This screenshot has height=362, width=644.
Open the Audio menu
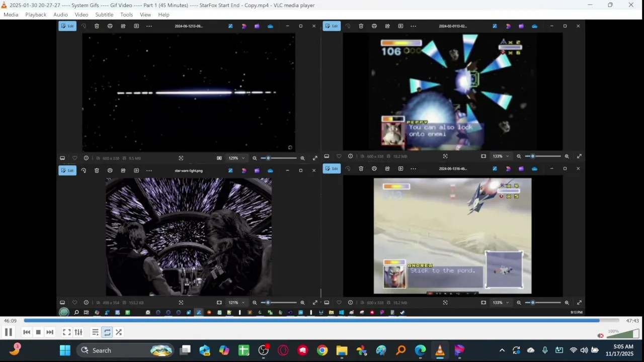pyautogui.click(x=60, y=15)
